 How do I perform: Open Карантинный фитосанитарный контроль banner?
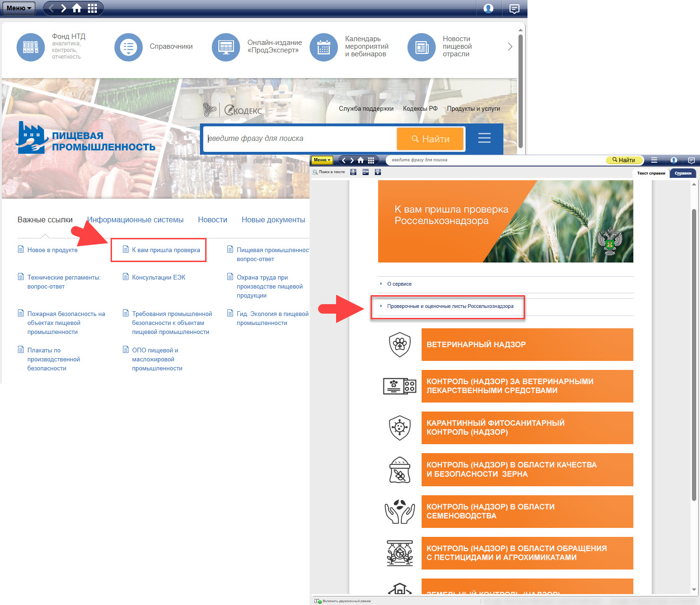527,428
